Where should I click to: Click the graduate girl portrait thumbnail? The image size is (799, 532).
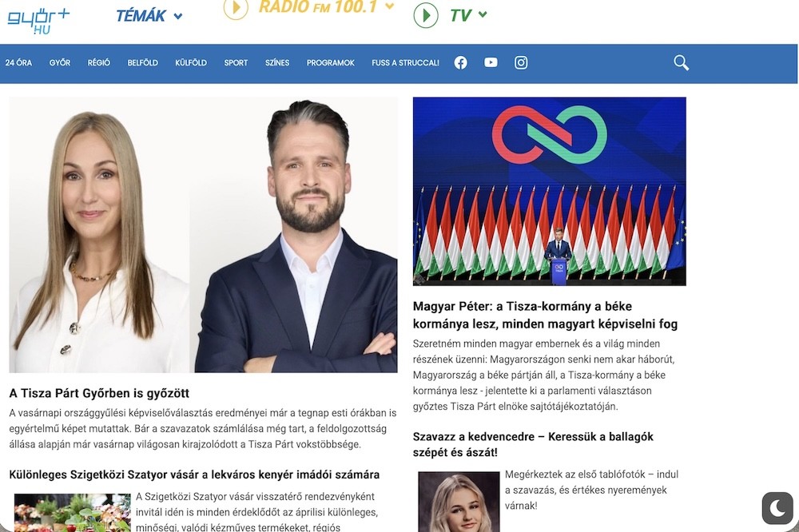click(x=459, y=502)
